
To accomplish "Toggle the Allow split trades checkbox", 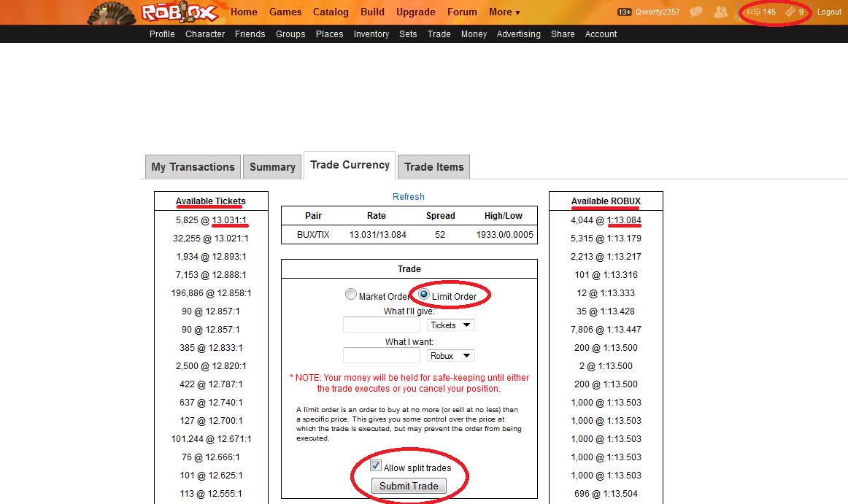I will [376, 465].
